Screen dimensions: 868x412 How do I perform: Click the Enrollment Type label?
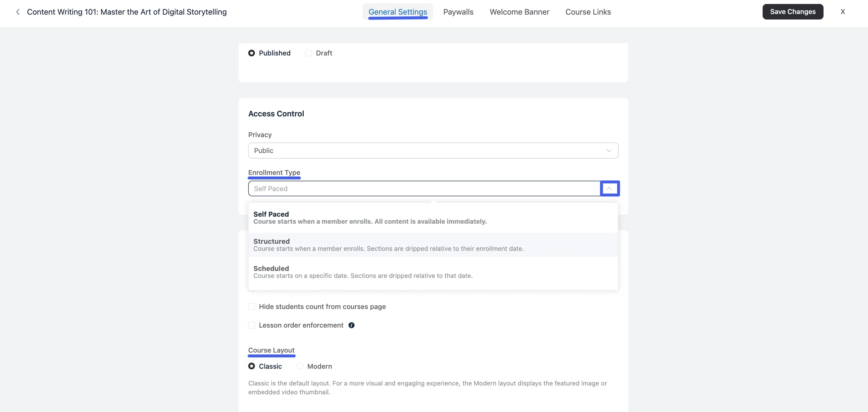click(x=274, y=172)
